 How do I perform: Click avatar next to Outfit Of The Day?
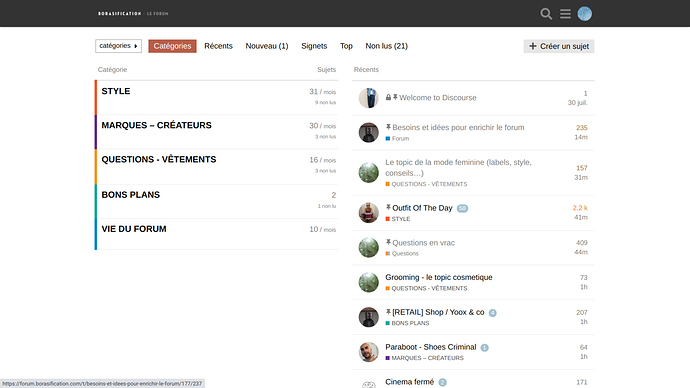368,212
